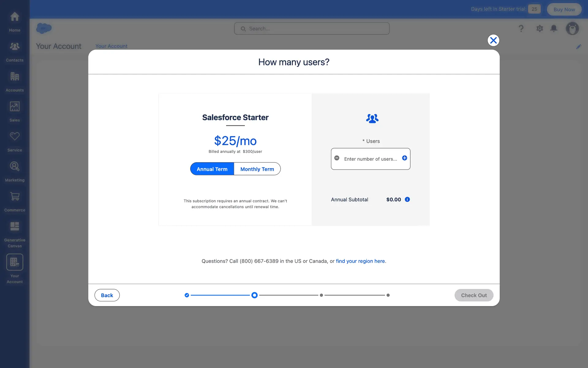Click the completed first progress step
The height and width of the screenshot is (368, 588).
(x=187, y=295)
